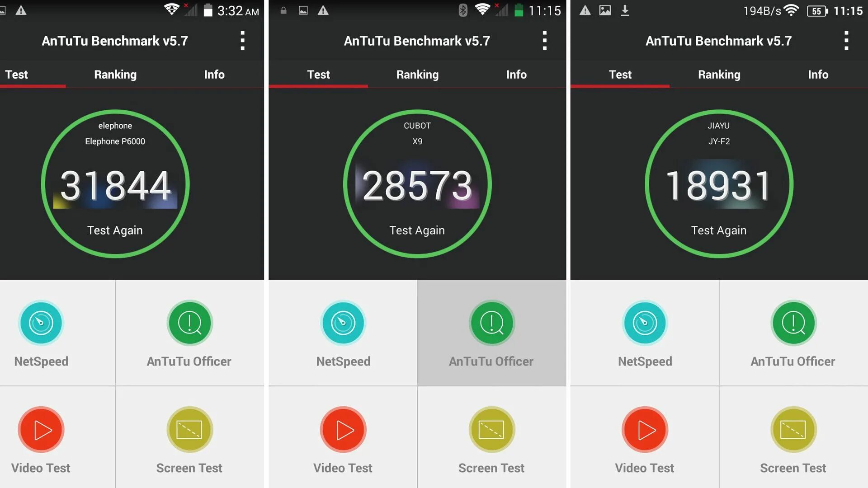
Task: Switch to Info tab on Elephone P6000
Action: coord(213,74)
